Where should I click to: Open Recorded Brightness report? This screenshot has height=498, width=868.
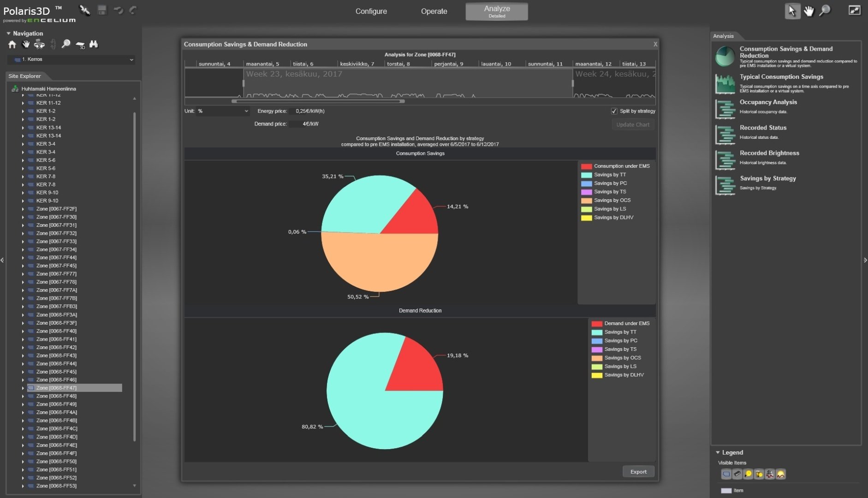[786, 159]
